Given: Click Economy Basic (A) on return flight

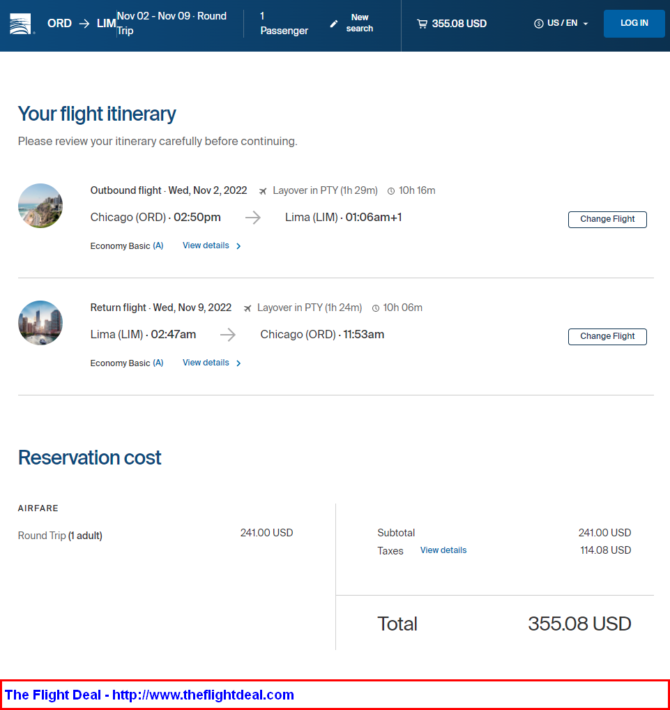Looking at the screenshot, I should (127, 363).
